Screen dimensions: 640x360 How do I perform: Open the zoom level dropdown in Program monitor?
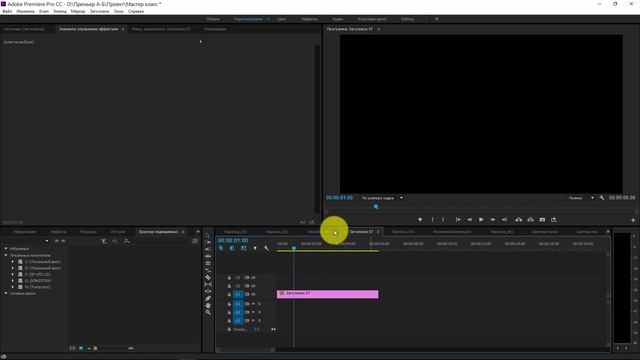[x=382, y=198]
